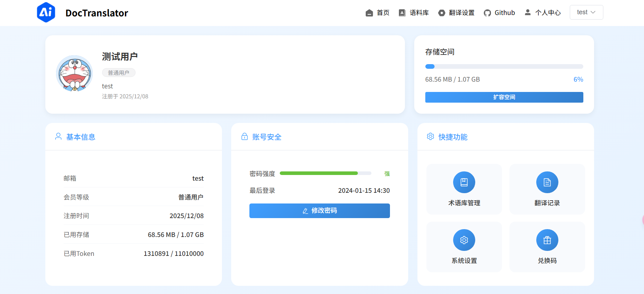Click the basic info person icon
The width and height of the screenshot is (644, 294).
click(59, 137)
